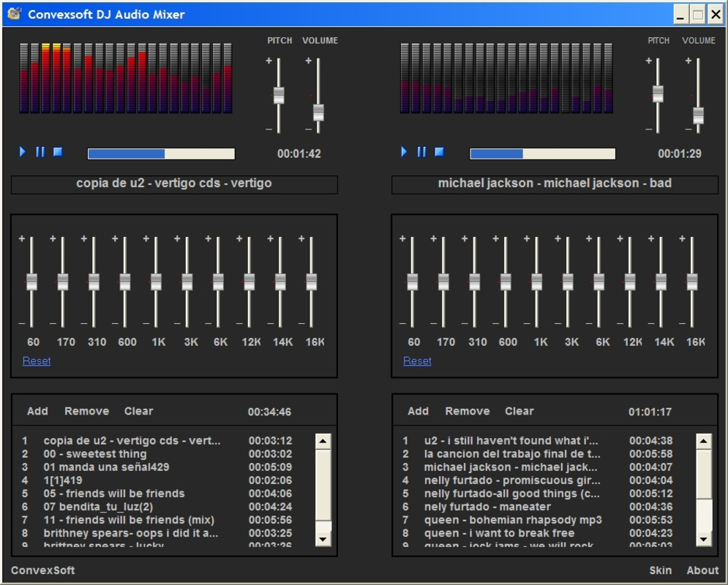Click the right equalizer 12K slider
Screen dimensions: 728x585
630,282
